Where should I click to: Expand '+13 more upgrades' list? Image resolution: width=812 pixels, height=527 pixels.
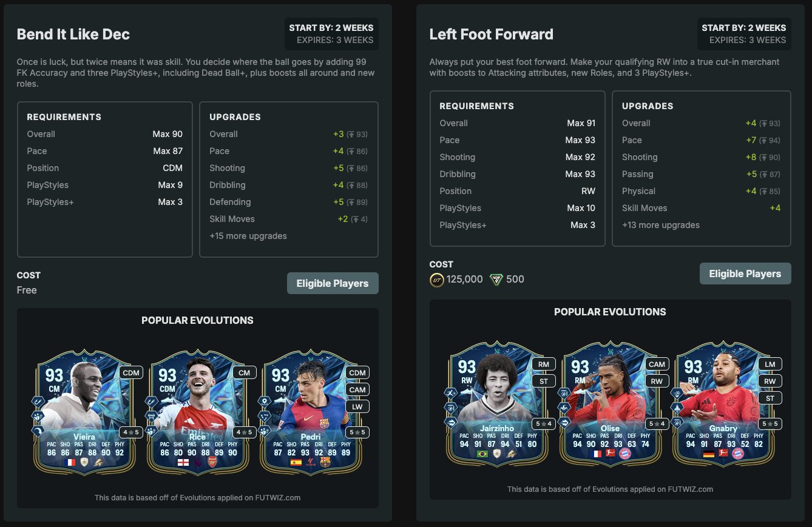click(x=661, y=225)
